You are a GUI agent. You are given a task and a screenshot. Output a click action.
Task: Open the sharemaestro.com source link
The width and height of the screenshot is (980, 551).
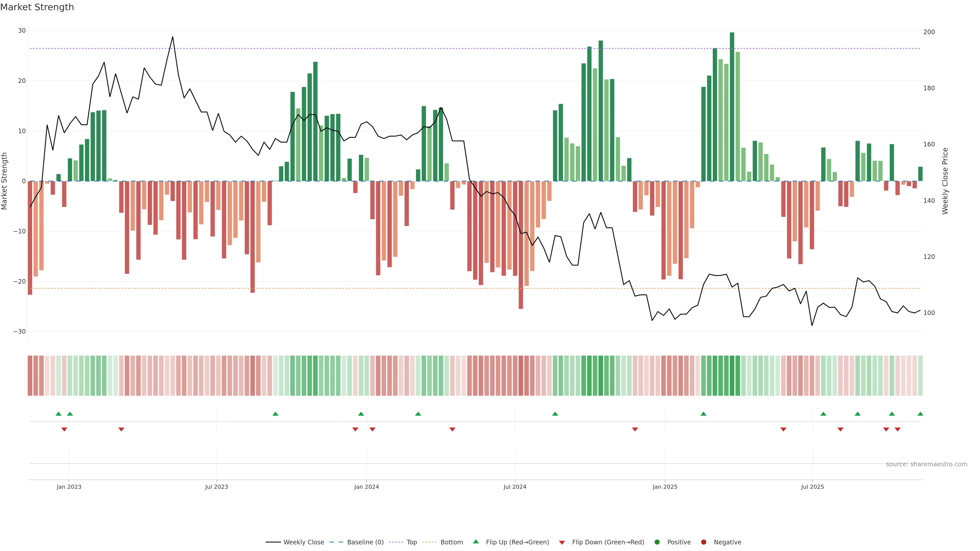(x=926, y=464)
